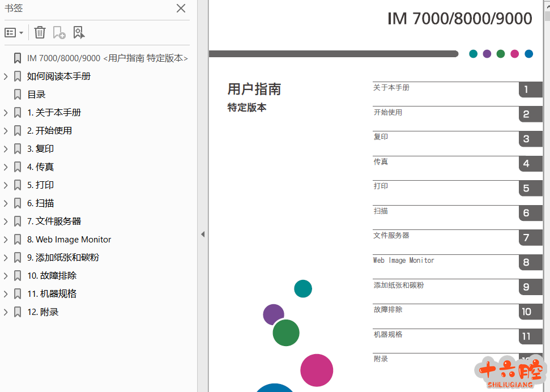Click the vertical scrollbar up arrow
This screenshot has height=392, width=550.
(547, 5)
